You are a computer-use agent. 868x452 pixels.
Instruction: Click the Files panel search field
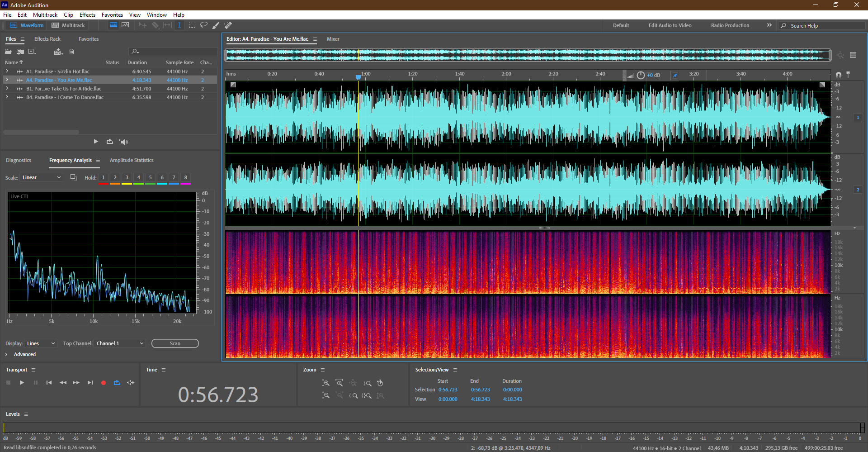[x=173, y=52]
